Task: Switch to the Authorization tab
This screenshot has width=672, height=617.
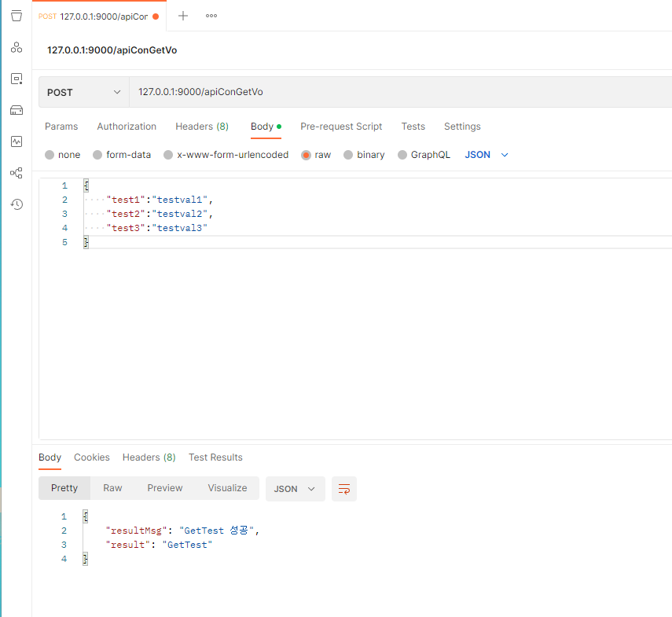Action: coord(127,127)
